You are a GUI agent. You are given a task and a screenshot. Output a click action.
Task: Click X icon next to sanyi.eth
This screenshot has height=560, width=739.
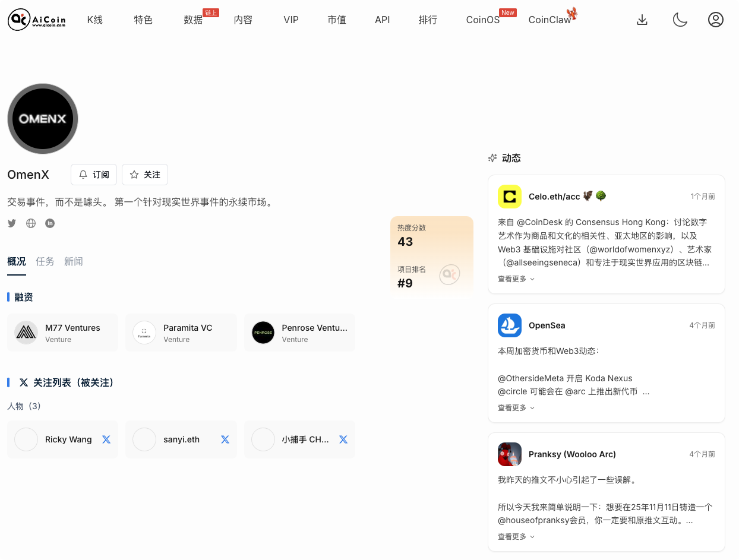pyautogui.click(x=225, y=439)
